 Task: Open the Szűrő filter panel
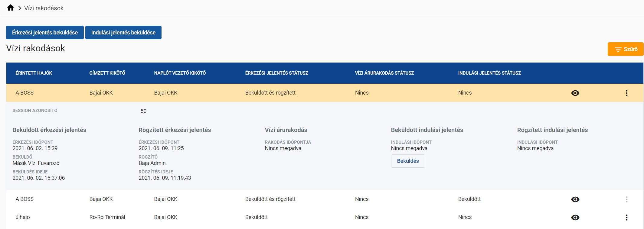click(625, 49)
